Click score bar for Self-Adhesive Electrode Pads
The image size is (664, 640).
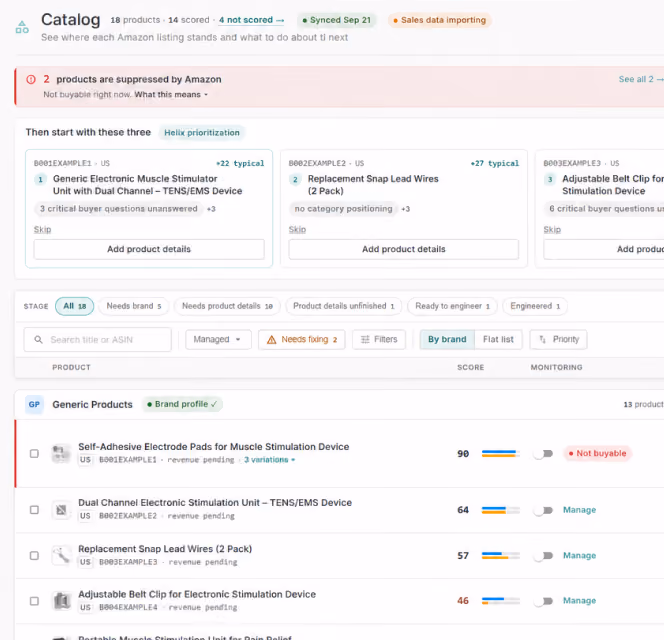(x=501, y=454)
